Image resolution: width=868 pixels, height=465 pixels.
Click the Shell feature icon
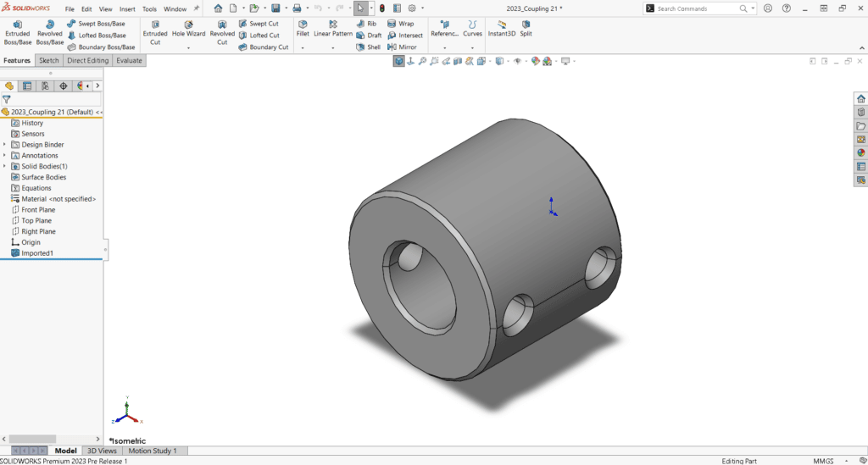[368, 47]
